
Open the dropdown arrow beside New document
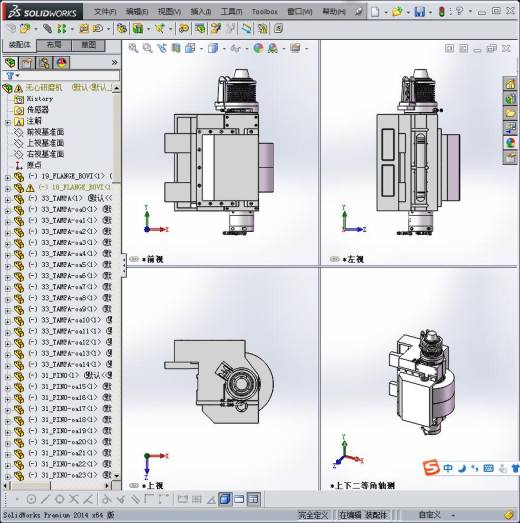pos(386,13)
